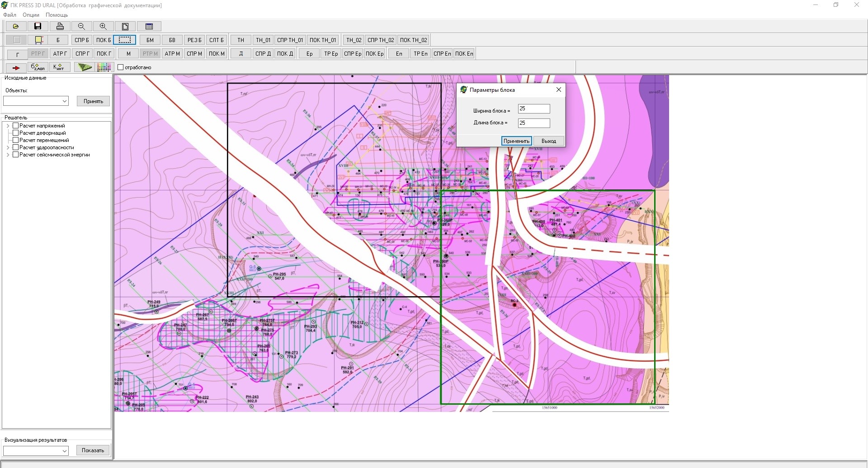
Task: Open the Опции menu
Action: tap(31, 14)
